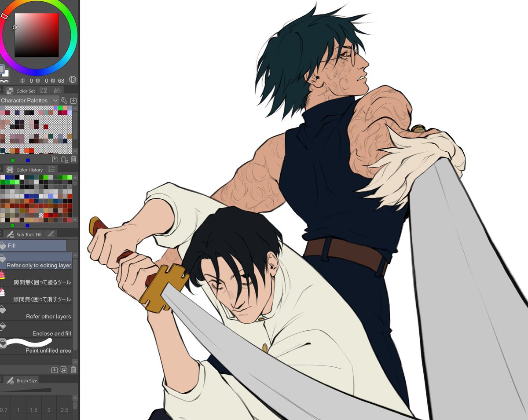Click the duplicate sub tool icon
This screenshot has height=420, width=528.
pos(64,370)
